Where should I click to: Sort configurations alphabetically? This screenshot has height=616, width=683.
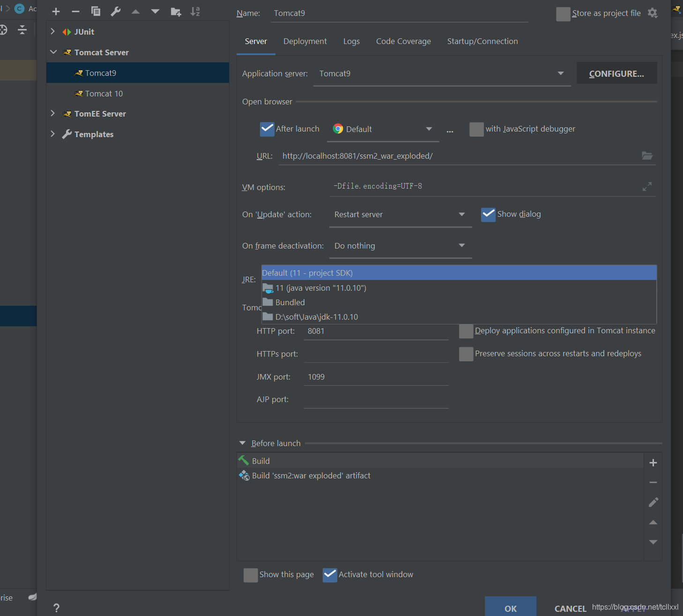point(195,12)
